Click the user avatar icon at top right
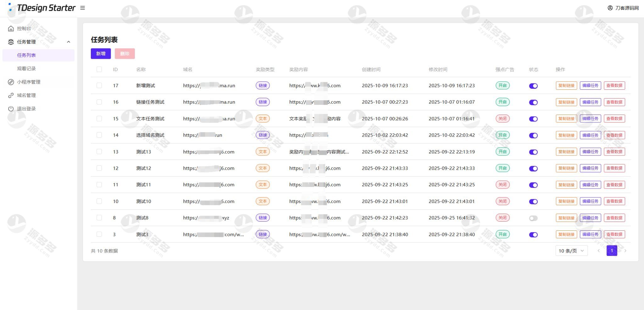The height and width of the screenshot is (310, 644). pyautogui.click(x=610, y=8)
